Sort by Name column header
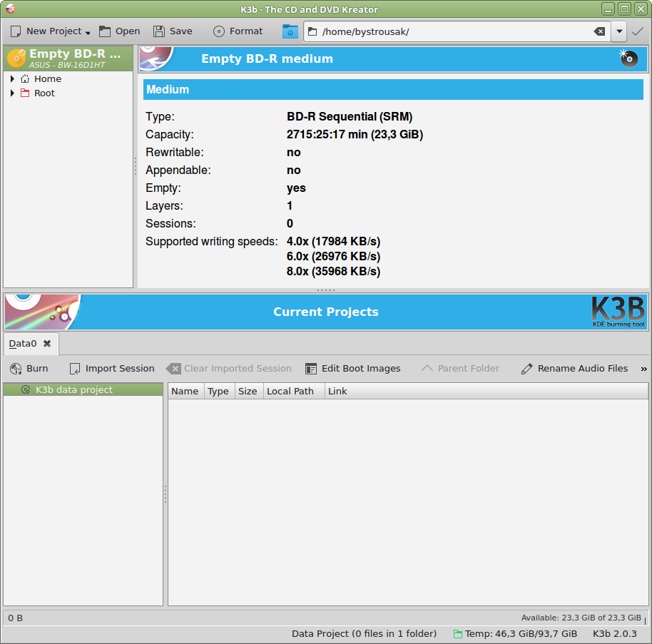 tap(186, 392)
